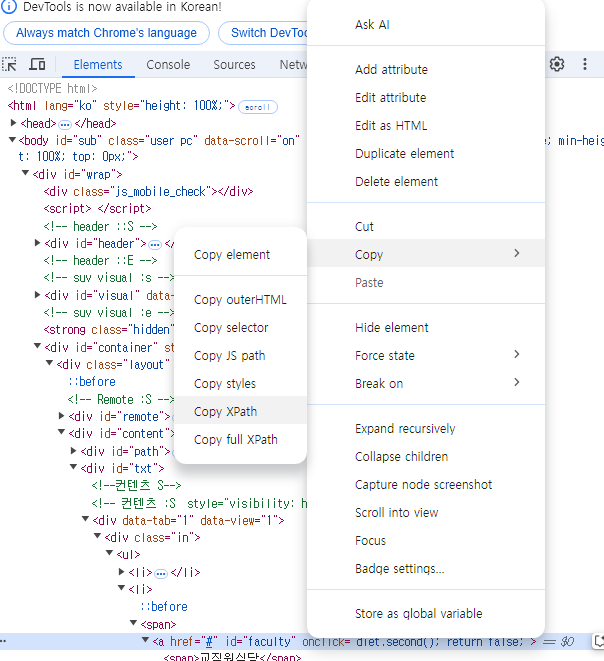Collapse the div class layout node
The width and height of the screenshot is (604, 661).
49,363
